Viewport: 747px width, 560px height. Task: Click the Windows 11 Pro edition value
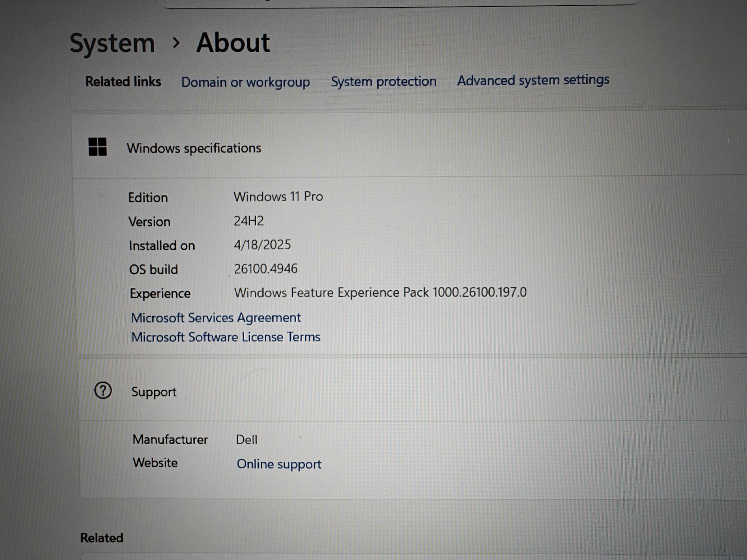278,196
